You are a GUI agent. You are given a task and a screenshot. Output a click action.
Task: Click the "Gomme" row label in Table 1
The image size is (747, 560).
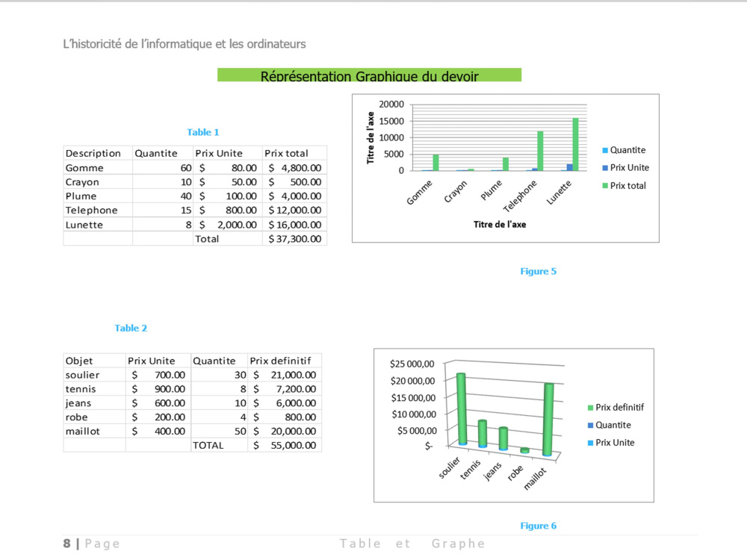98,167
